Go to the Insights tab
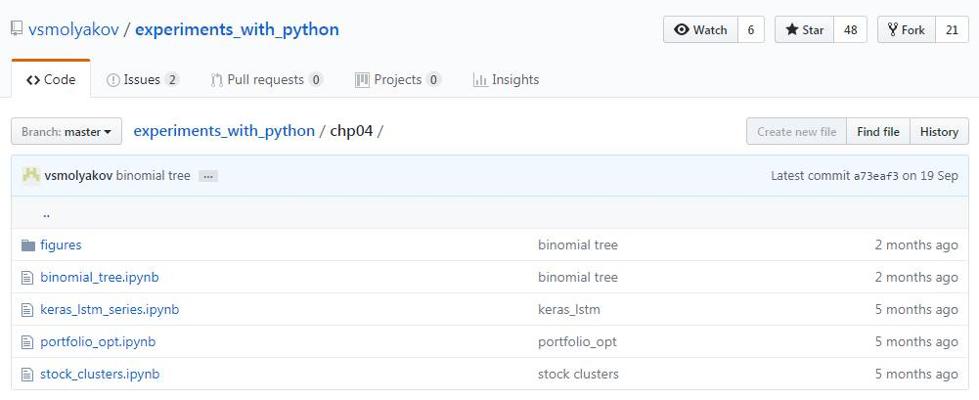This screenshot has width=979, height=400. [x=506, y=80]
